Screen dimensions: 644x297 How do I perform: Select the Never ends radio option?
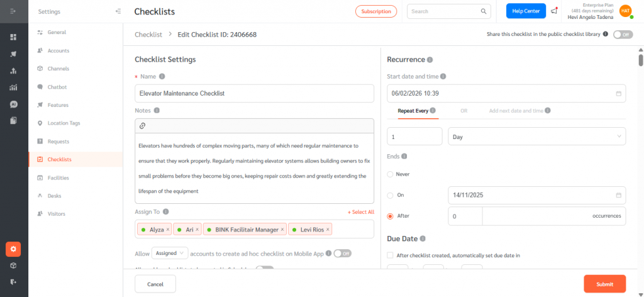click(391, 174)
